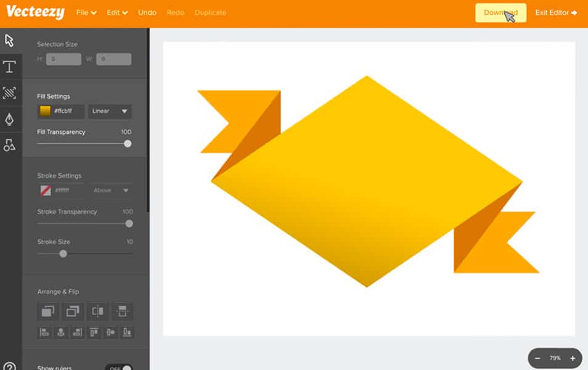Pick the Pen tool from the toolbar
The width and height of the screenshot is (588, 370).
click(9, 120)
